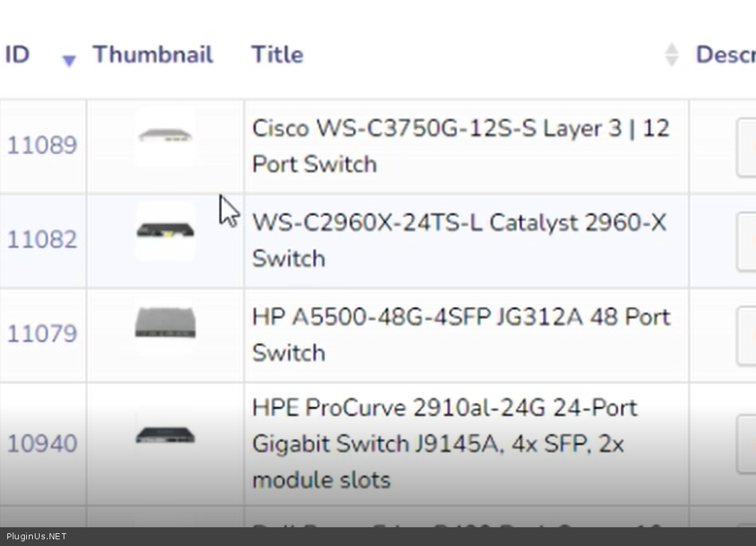Open product ID 10940 link

tap(42, 443)
